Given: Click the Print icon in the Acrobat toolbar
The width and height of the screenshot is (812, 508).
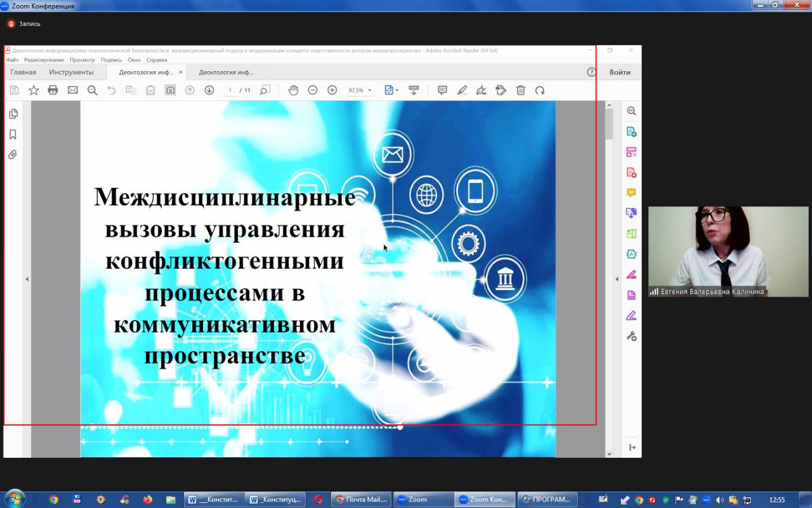Looking at the screenshot, I should coord(53,90).
